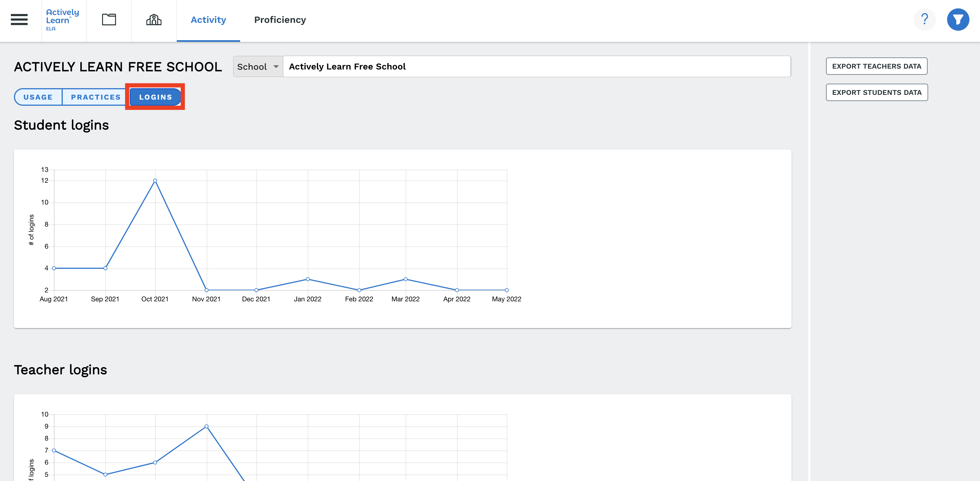Switch to the Activity tab
Image resolution: width=980 pixels, height=481 pixels.
209,20
